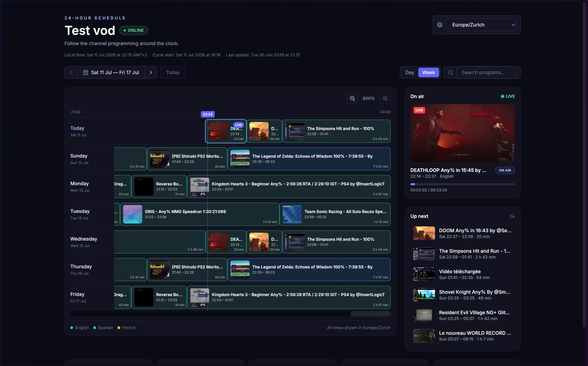
Task: Open Shinobi PS2 program on Thursday
Action: (187, 270)
